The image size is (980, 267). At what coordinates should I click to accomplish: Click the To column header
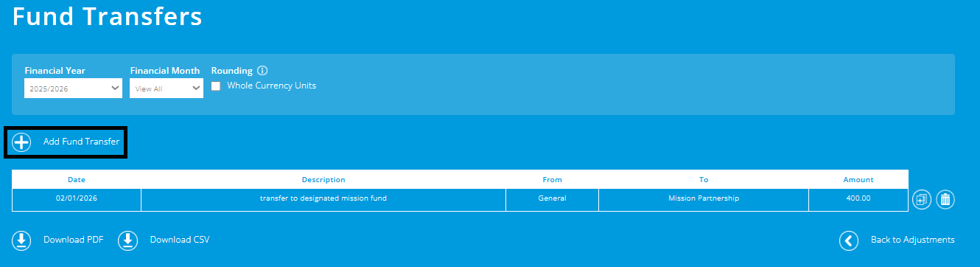point(704,180)
